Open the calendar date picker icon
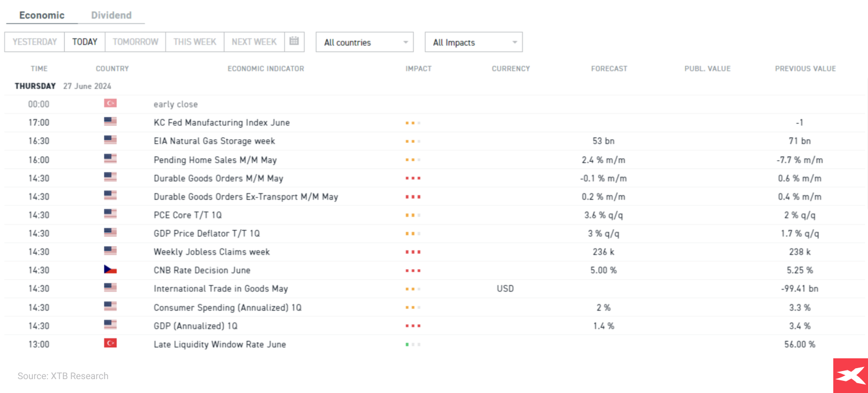 click(294, 42)
